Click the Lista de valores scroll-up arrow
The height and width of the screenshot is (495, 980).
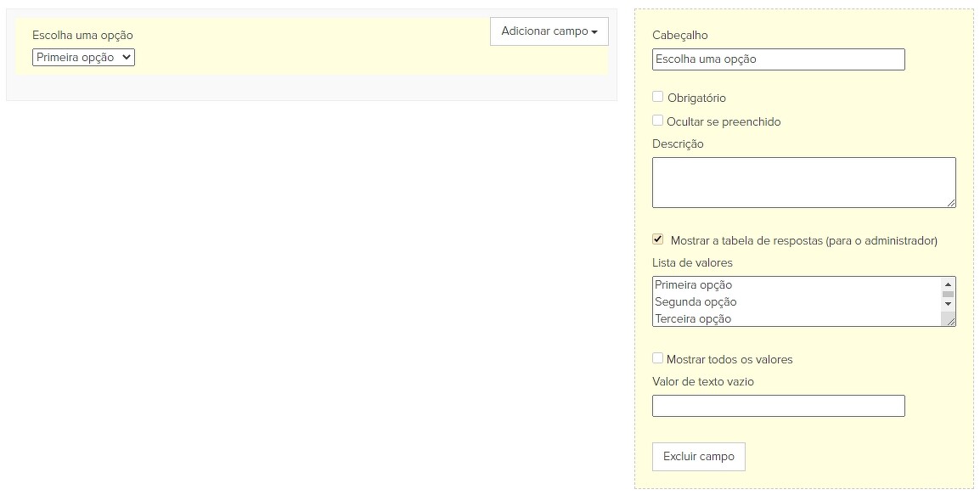(948, 284)
